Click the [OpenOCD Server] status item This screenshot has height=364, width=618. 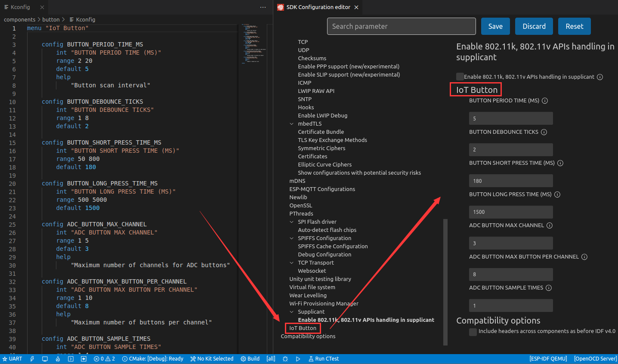tap(596, 359)
